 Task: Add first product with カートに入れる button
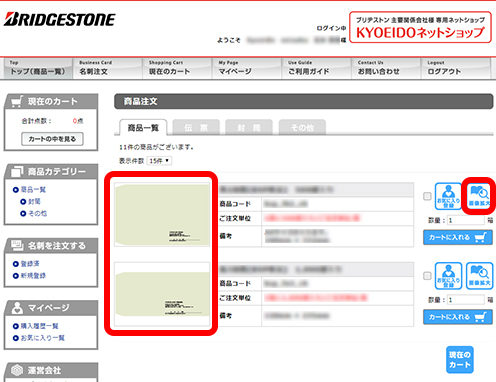pyautogui.click(x=458, y=237)
